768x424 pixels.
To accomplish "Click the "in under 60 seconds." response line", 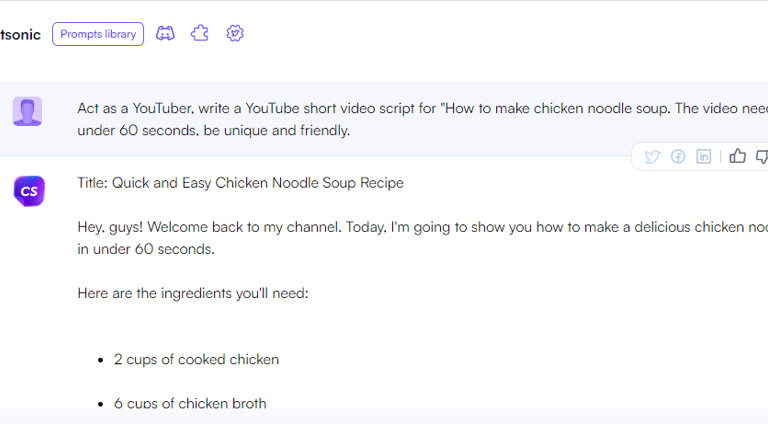I will 146,249.
